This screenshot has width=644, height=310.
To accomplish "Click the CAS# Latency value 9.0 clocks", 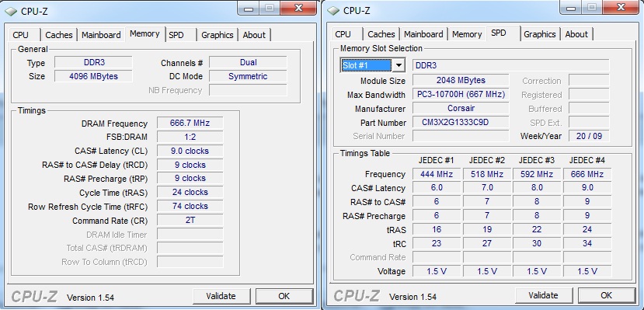I will pos(190,151).
